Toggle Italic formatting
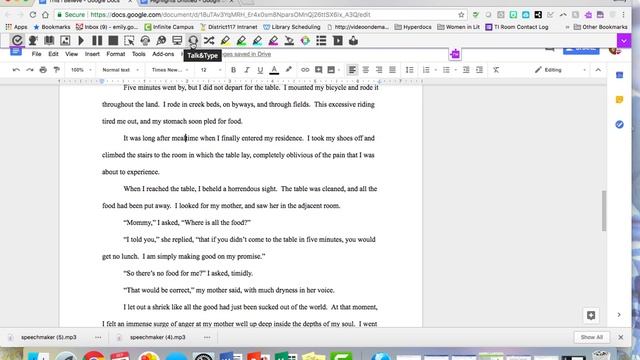The width and height of the screenshot is (640, 360). (x=247, y=70)
